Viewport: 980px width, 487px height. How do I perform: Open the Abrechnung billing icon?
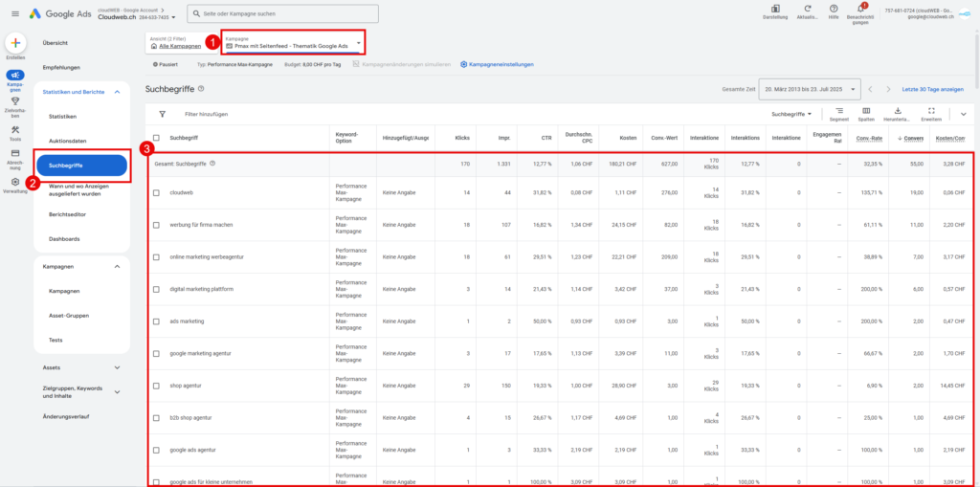[15, 154]
